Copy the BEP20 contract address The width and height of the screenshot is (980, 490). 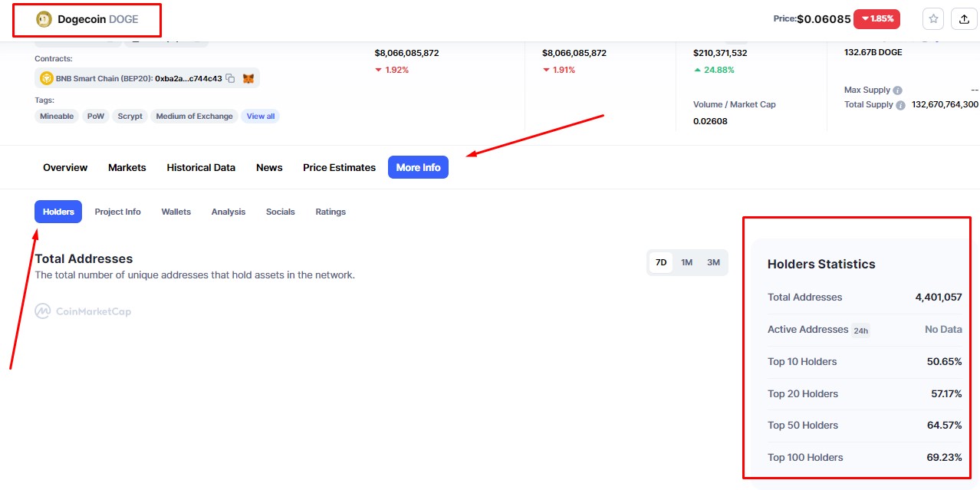coord(230,78)
